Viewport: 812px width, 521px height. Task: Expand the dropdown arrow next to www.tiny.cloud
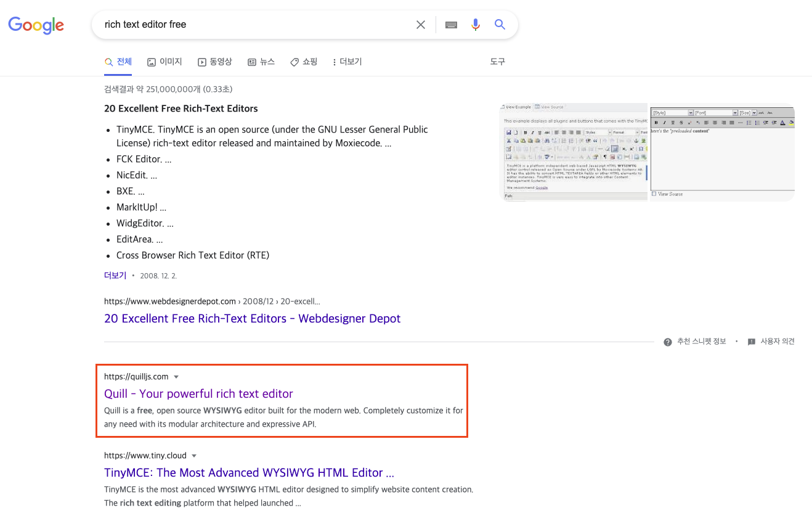(194, 456)
